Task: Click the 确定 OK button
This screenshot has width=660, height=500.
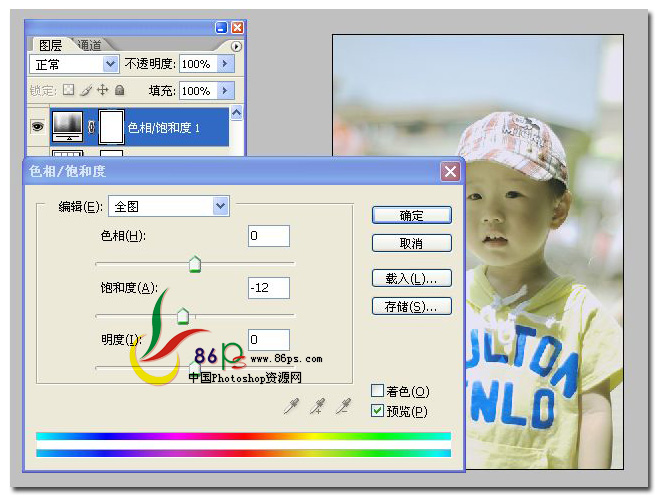Action: (411, 215)
